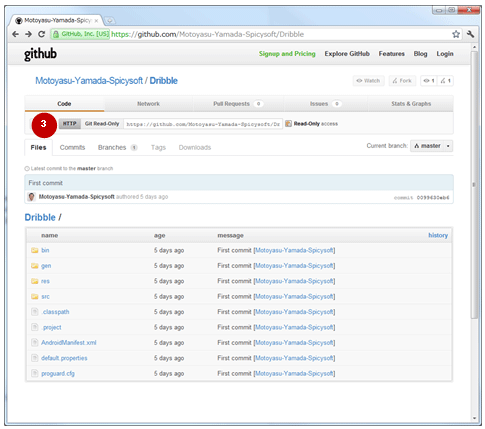
Task: Click the First commit message banner
Action: (x=239, y=183)
